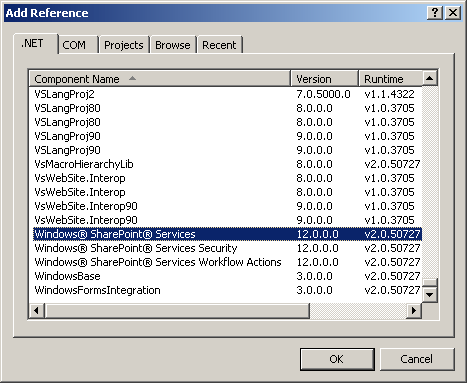Click the VsMacroHierarchyLib version 8.0.0.0 cell
Viewport: 467px width, 383px height.
click(x=314, y=164)
